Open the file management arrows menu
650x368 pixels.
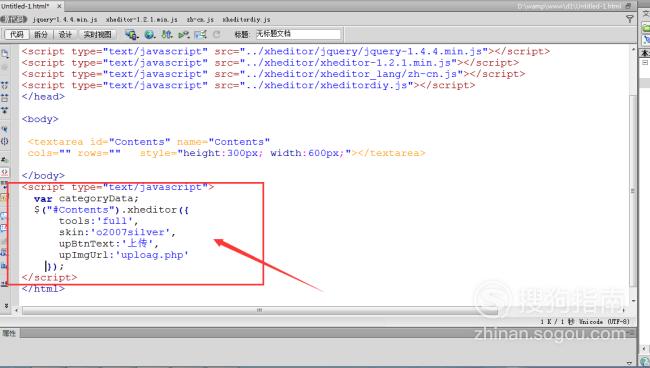point(167,35)
